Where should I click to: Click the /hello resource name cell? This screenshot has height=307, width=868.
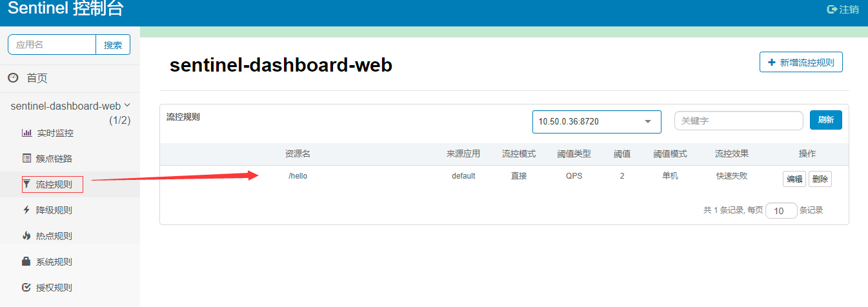[x=298, y=175]
